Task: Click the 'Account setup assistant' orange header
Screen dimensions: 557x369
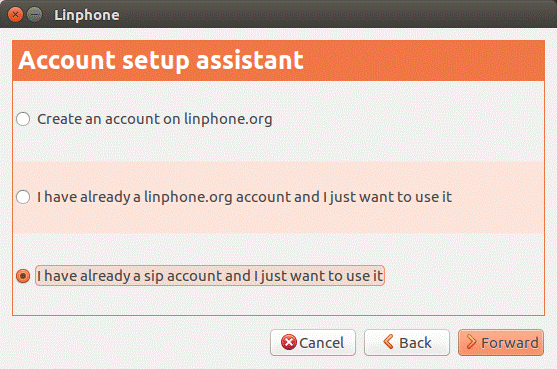Action: 278,60
